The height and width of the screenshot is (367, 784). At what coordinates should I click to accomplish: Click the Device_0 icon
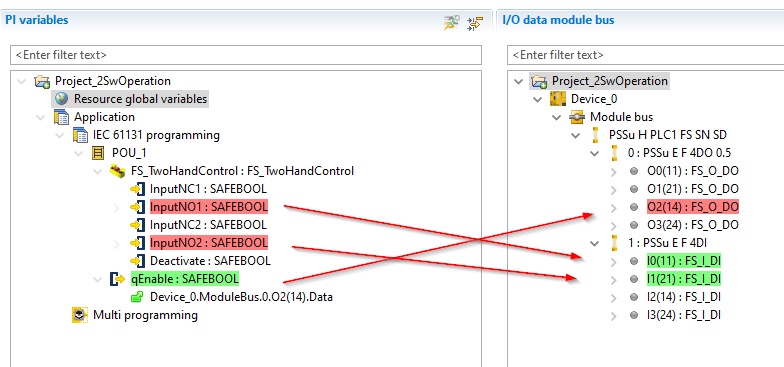coord(558,99)
